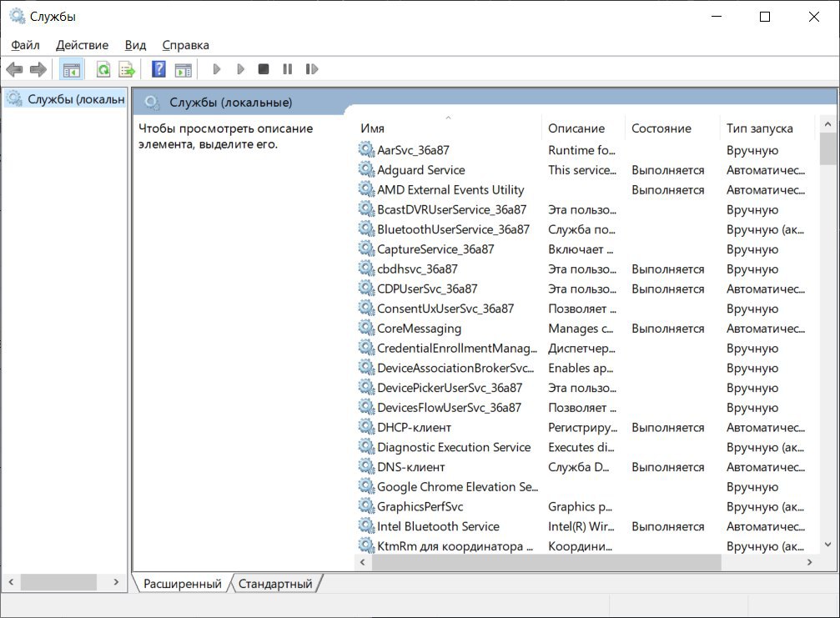
Task: Click 'Executes di...' description cell
Action: pyautogui.click(x=581, y=447)
